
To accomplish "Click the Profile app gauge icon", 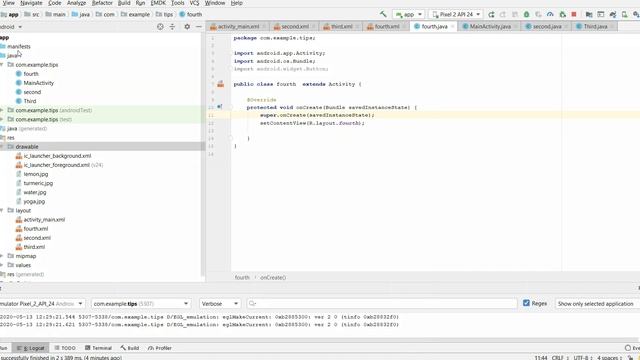I will (550, 14).
